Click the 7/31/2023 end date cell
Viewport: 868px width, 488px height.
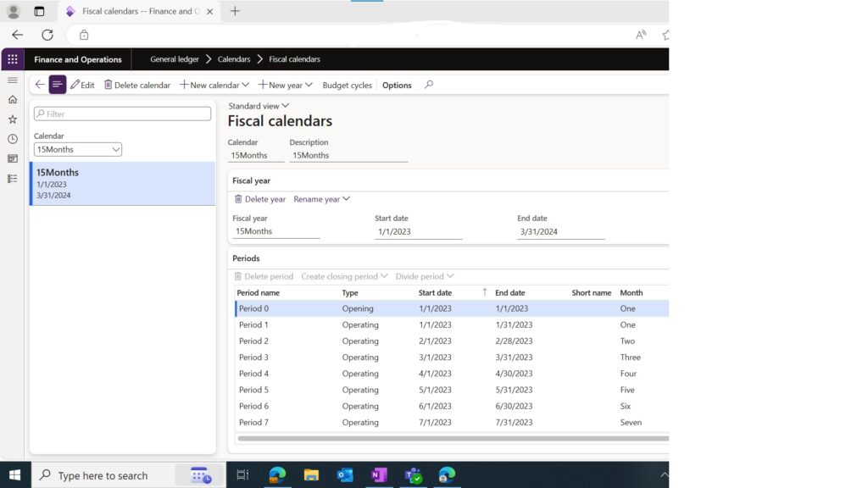click(514, 422)
